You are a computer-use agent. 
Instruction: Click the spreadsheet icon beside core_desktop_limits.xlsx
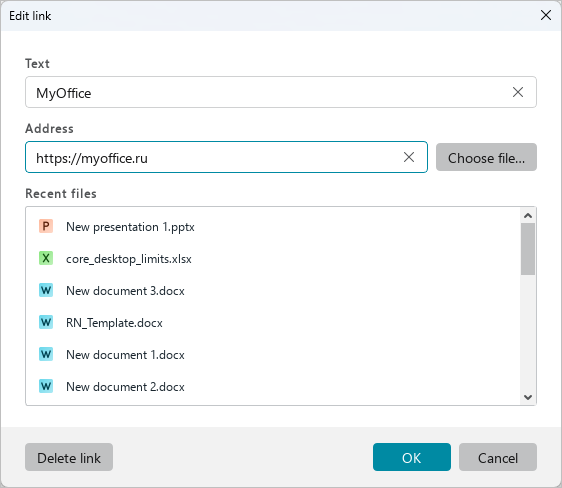[x=46, y=258]
